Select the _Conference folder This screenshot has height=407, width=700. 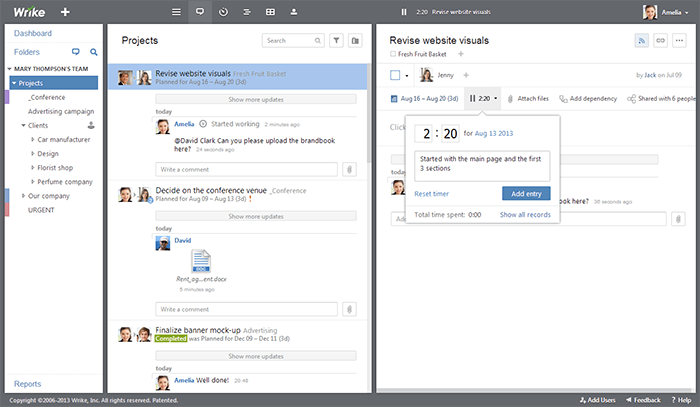[x=46, y=97]
